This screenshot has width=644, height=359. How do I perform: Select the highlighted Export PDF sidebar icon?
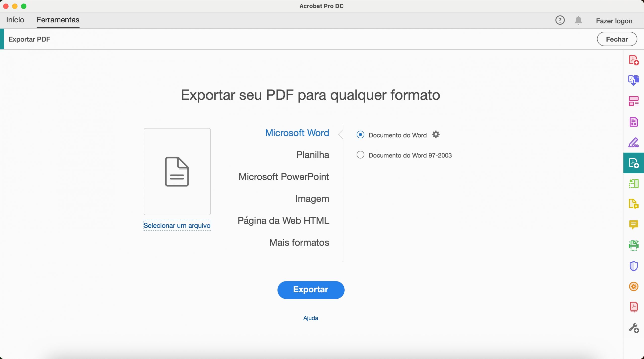point(634,163)
